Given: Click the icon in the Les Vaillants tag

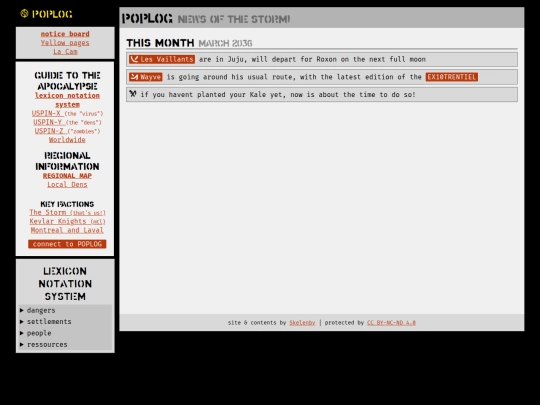Looking at the screenshot, I should click(134, 59).
